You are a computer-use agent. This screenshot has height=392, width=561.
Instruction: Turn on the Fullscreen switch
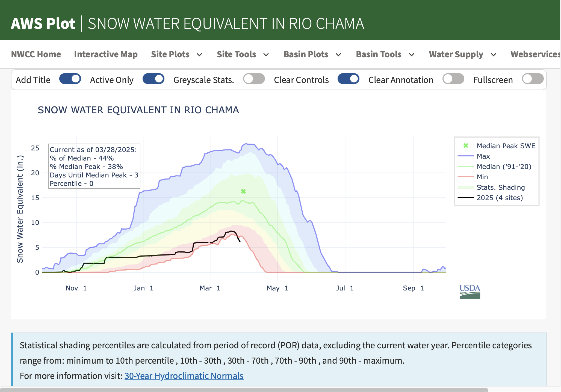[532, 79]
